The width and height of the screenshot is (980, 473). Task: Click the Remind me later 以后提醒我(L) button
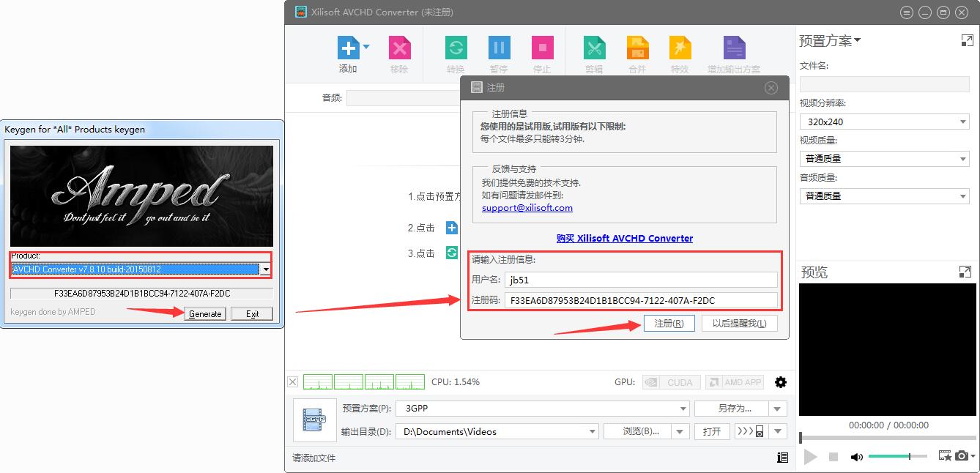739,324
